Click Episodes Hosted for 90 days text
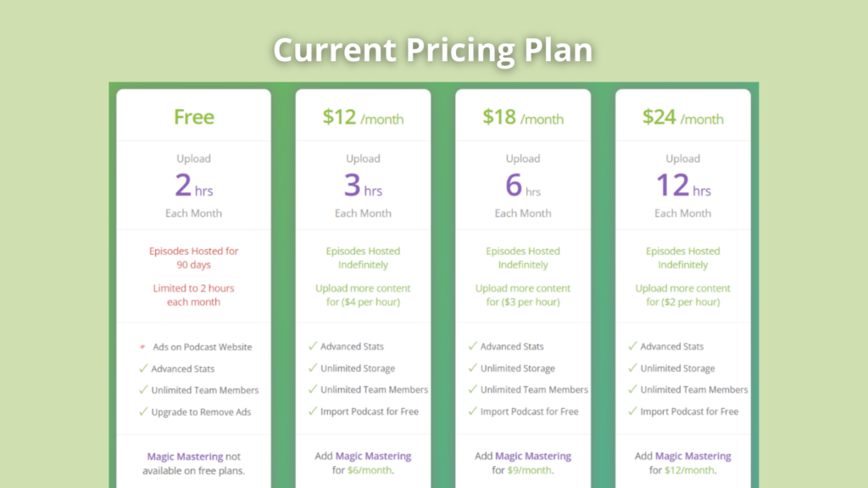Screen dimensions: 868x488 click(194, 258)
